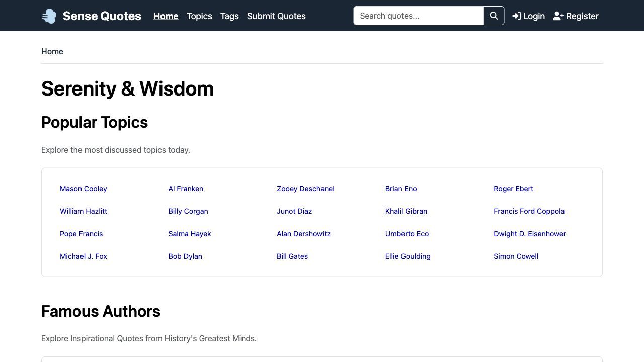The height and width of the screenshot is (362, 644).
Task: Click the Sense Quotes brand title
Action: (x=102, y=16)
